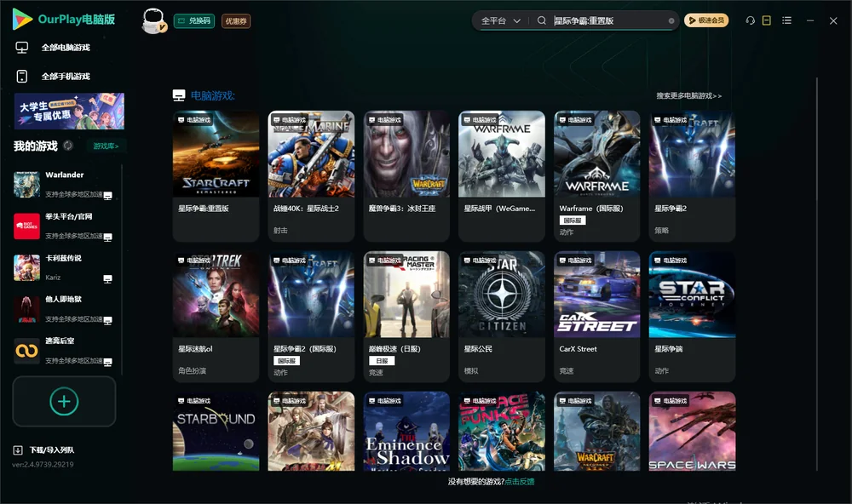
Task: Click the 电脑游戏 section heading
Action: pyautogui.click(x=212, y=95)
